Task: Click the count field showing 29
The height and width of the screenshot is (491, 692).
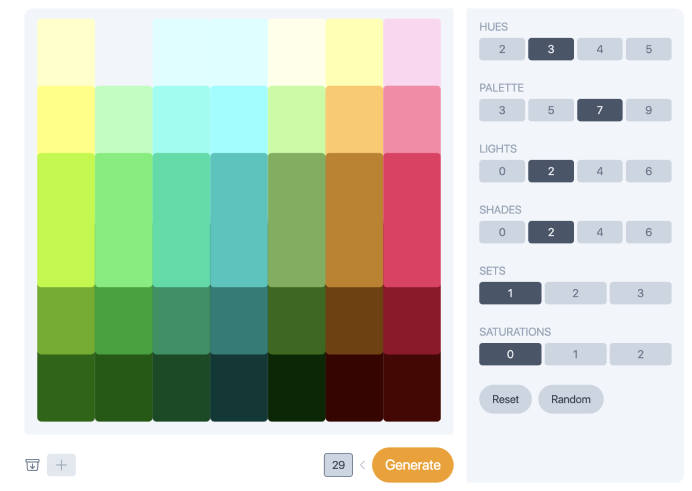Action: point(338,465)
